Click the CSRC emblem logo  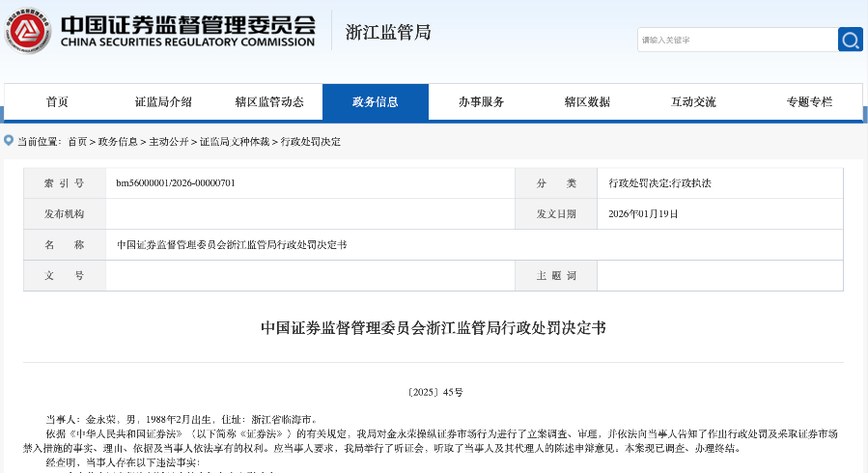(x=28, y=31)
